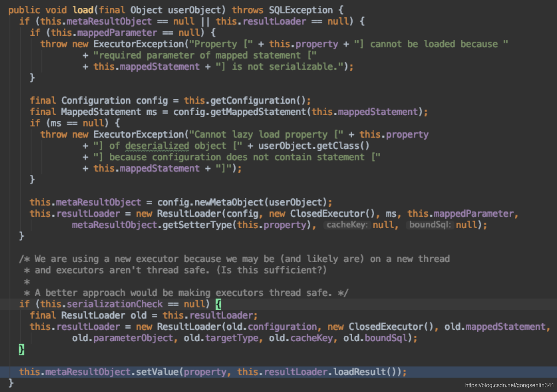Image resolution: width=557 pixels, height=392 pixels.
Task: Click userObject.getClass() call
Action: pos(314,146)
